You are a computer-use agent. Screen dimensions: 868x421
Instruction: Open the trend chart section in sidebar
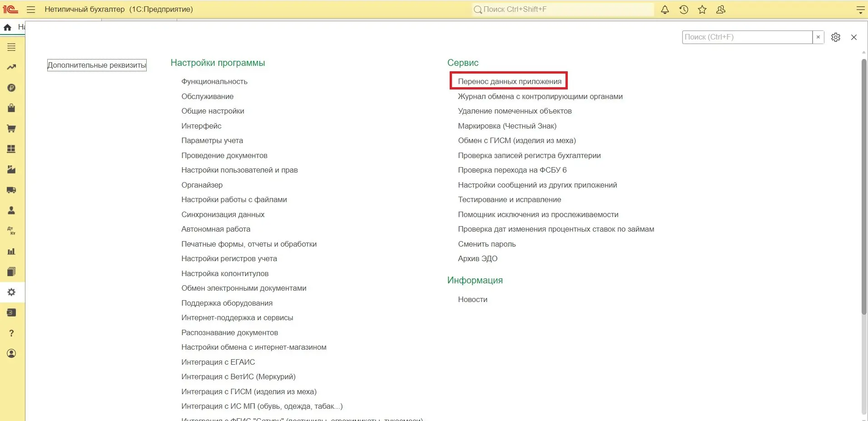point(11,67)
